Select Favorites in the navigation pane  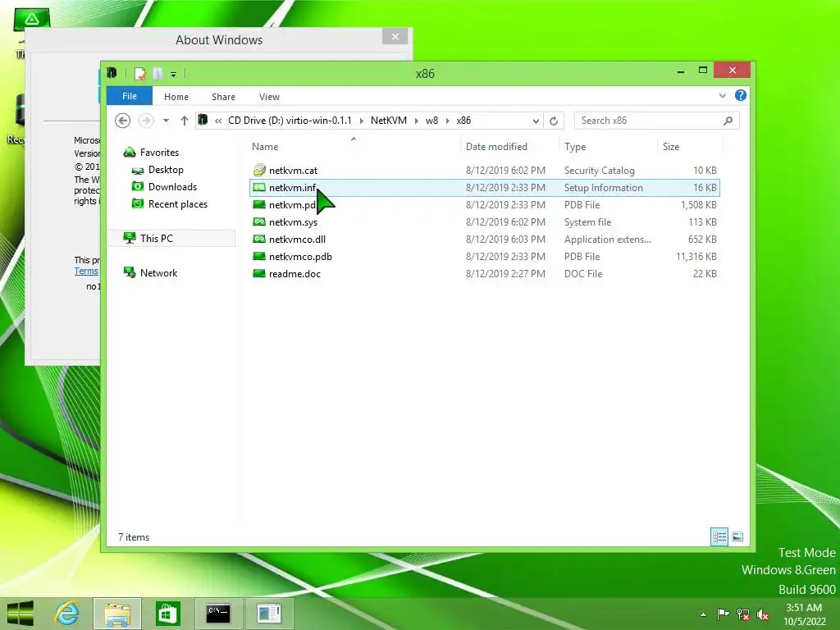tap(159, 153)
